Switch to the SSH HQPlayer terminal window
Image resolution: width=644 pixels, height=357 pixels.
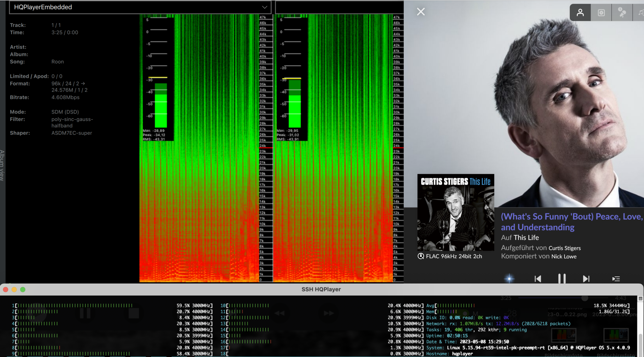[x=321, y=289]
